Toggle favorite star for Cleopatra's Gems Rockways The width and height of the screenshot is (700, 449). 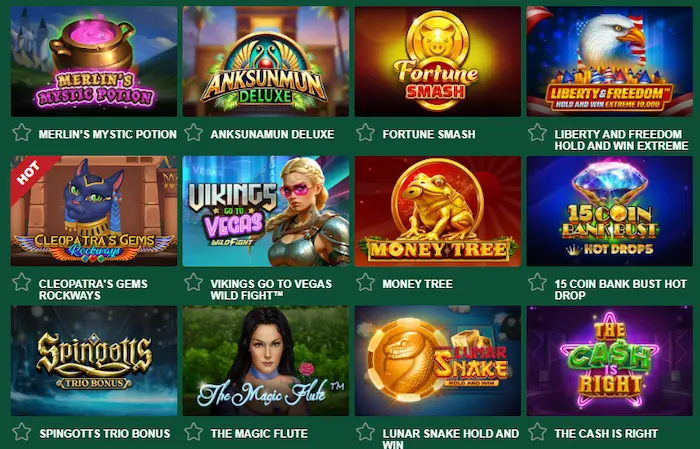coord(21,283)
